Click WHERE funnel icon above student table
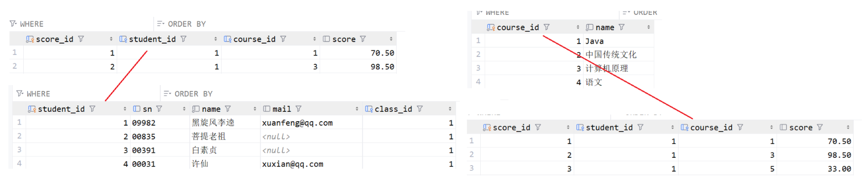868x185 pixels. point(20,93)
